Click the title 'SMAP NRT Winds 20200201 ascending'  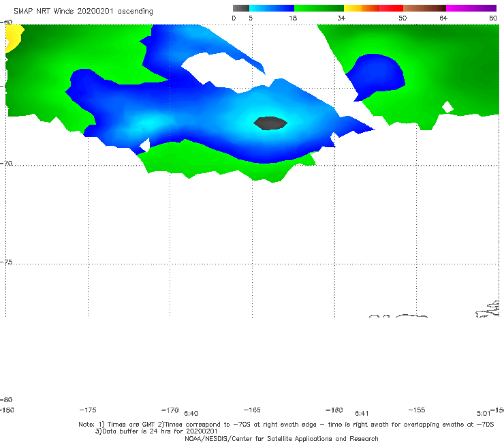point(83,12)
